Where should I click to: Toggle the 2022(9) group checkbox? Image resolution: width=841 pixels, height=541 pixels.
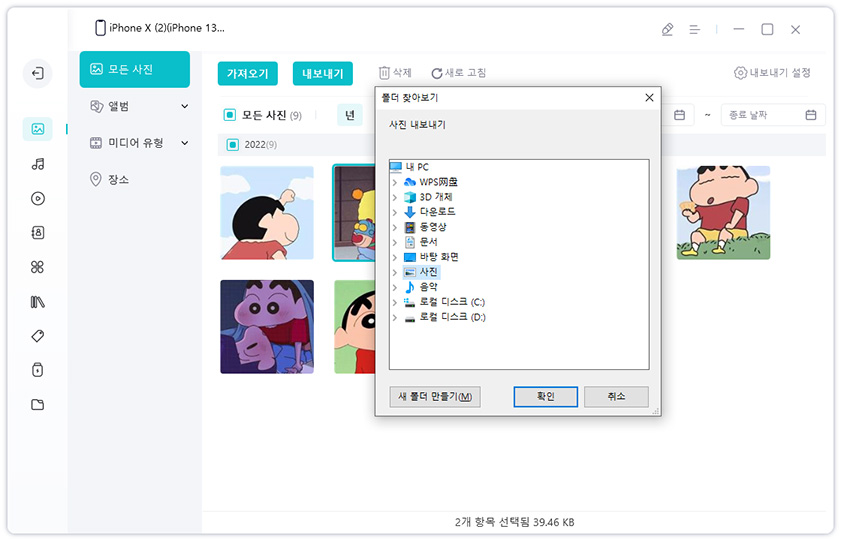coord(233,145)
